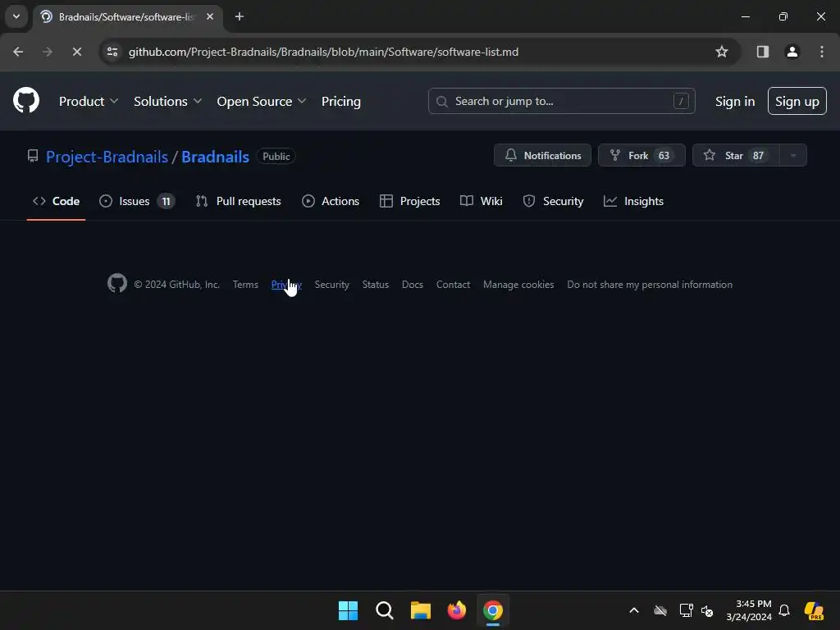Open the footer Terms link
The width and height of the screenshot is (840, 630).
(x=245, y=285)
